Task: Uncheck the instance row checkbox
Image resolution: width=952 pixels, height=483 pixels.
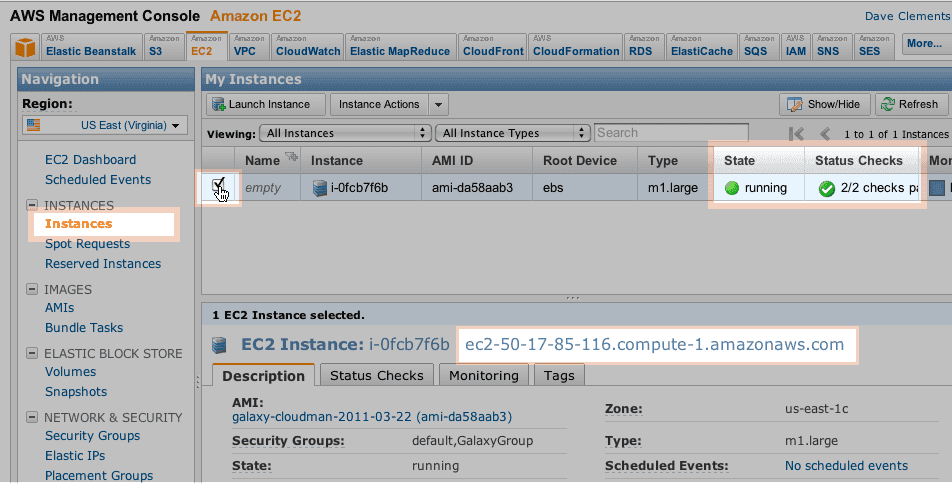Action: tap(220, 184)
